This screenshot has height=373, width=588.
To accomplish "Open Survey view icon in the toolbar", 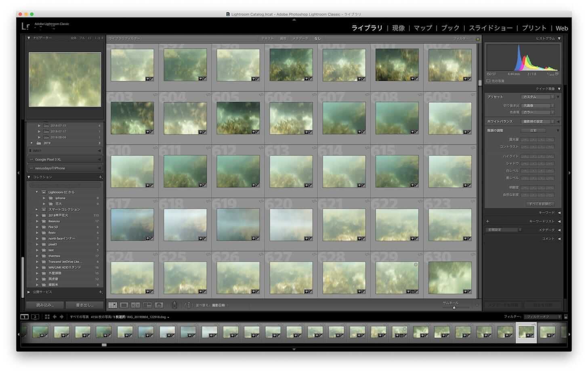I will point(147,305).
